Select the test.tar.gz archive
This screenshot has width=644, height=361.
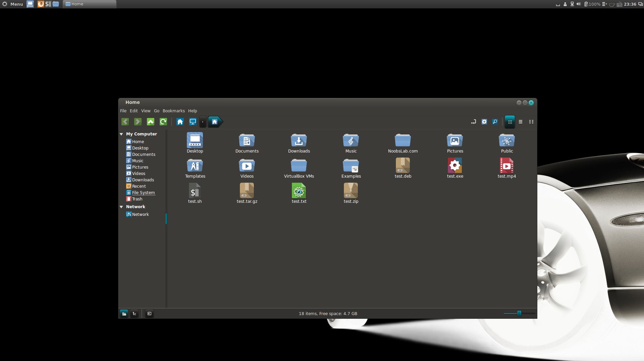pos(247,191)
